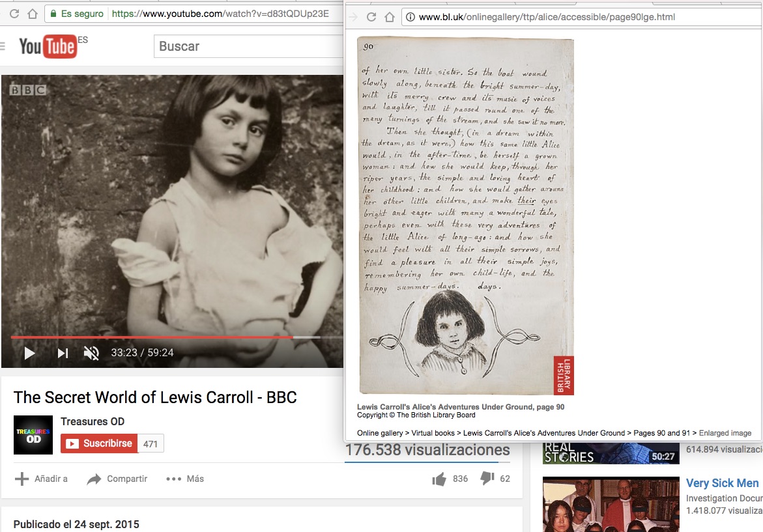
Task: Seek on the red video progress bar
Action: (x=150, y=337)
